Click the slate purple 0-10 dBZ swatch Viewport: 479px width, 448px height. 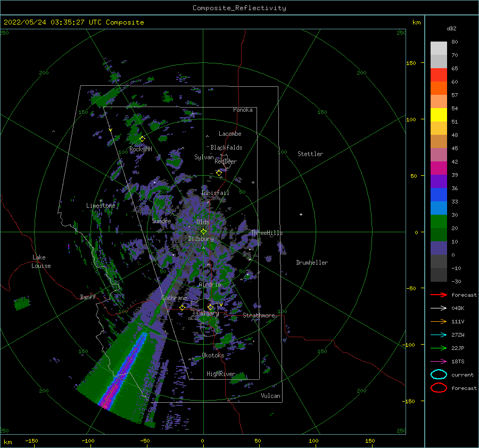point(439,248)
